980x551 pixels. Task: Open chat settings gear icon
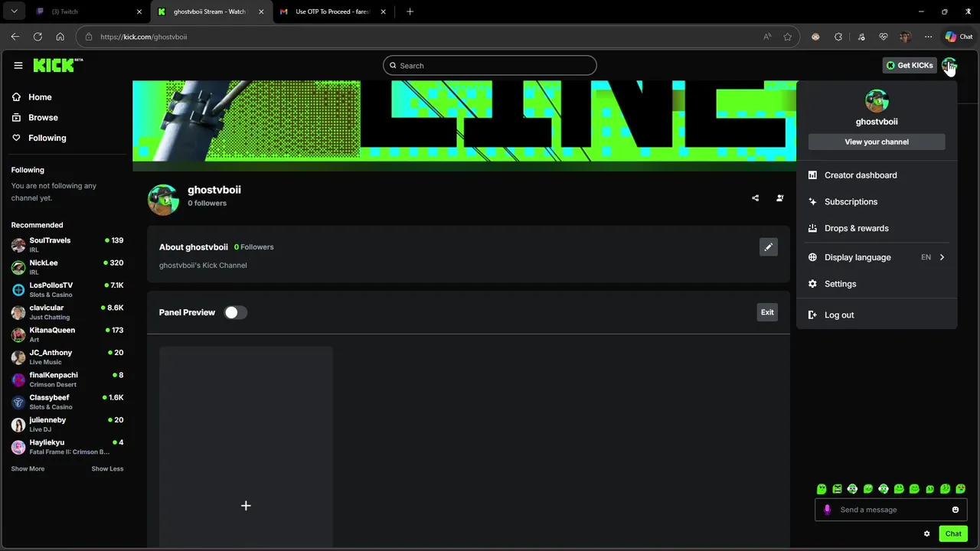(x=926, y=534)
